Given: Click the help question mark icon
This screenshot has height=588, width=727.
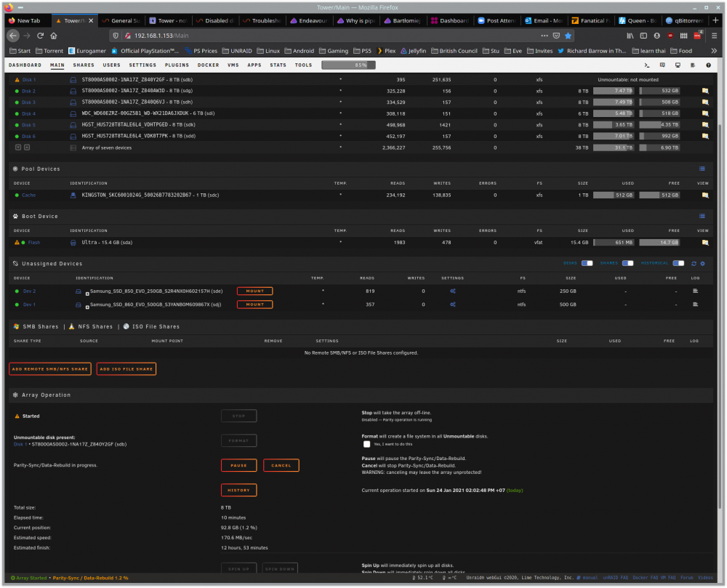Looking at the screenshot, I should 708,65.
